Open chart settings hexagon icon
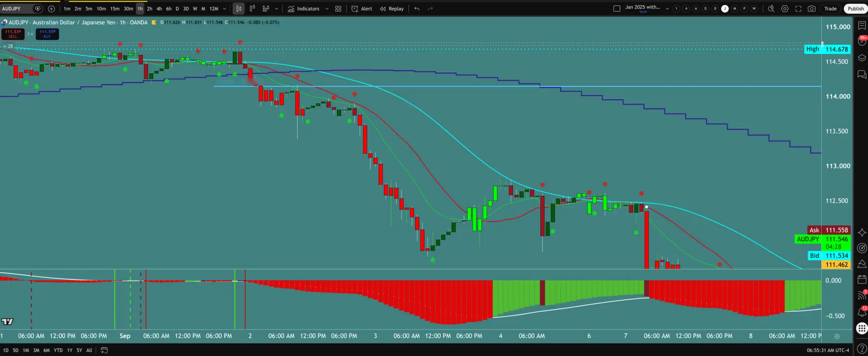Screen dimensions: 868x356 785,9
